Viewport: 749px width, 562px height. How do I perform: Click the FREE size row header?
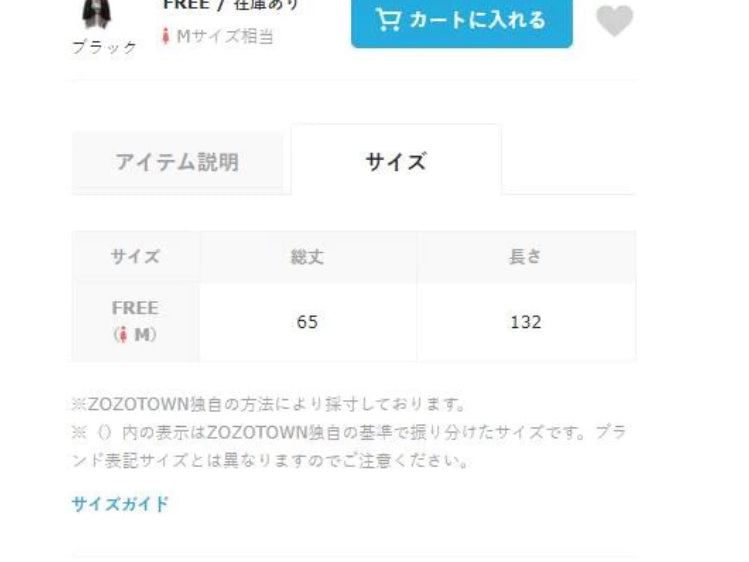[x=136, y=321]
